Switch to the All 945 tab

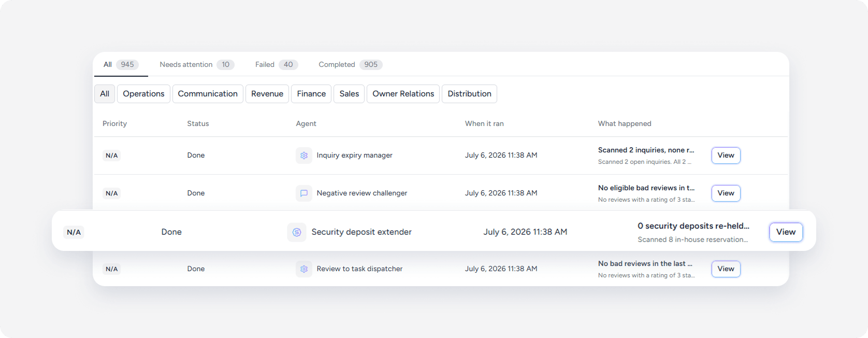click(x=121, y=65)
